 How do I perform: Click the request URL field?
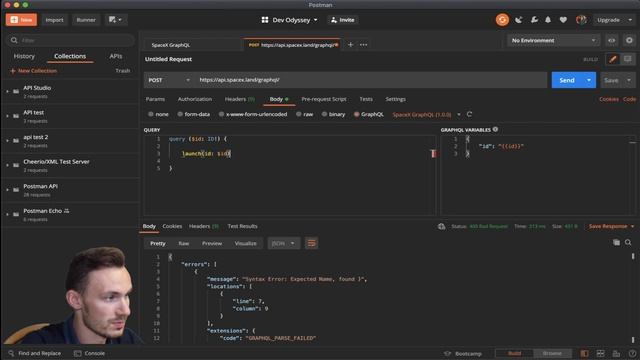371,80
